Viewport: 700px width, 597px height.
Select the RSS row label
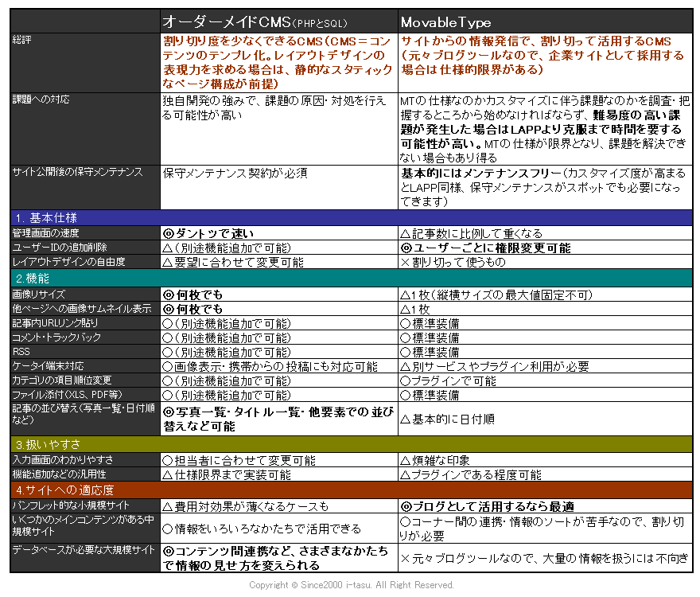pos(21,352)
